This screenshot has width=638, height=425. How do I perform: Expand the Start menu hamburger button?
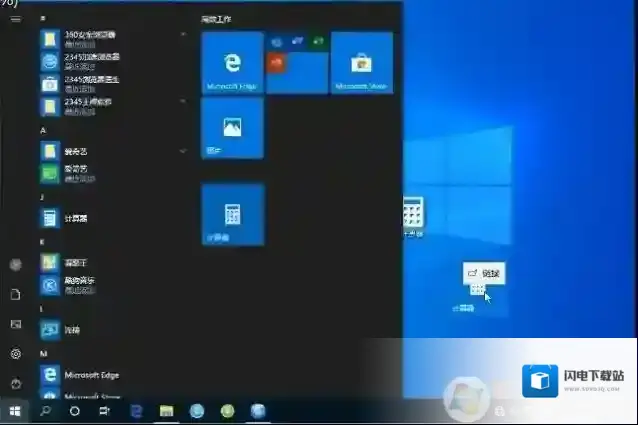point(16,19)
